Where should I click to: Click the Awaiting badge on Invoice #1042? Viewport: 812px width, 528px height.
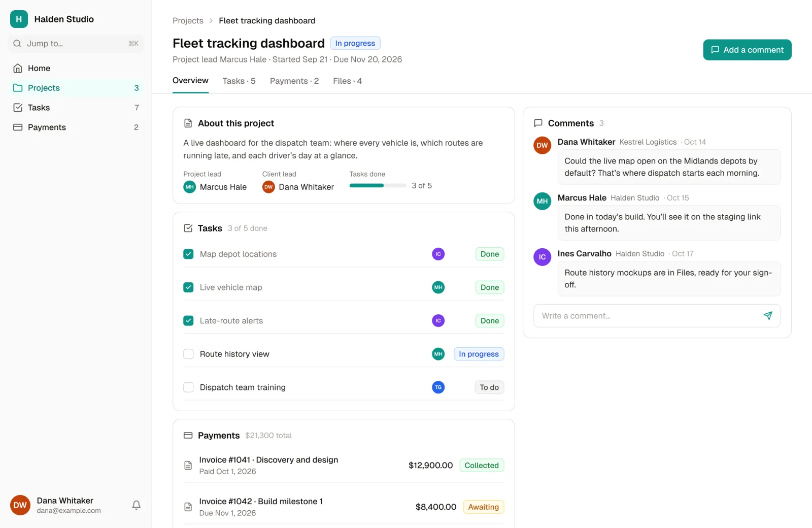pos(484,507)
